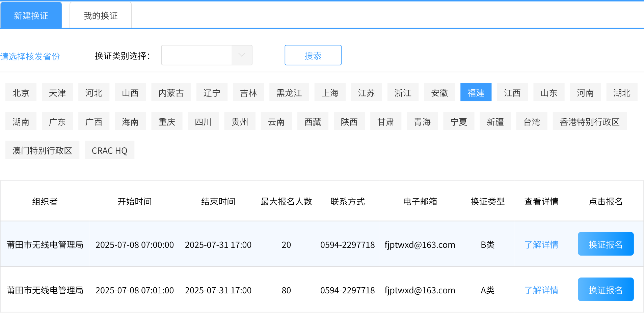Open the 换证类别选择 dropdown arrow
Viewport: 644px width, 321px height.
(242, 55)
